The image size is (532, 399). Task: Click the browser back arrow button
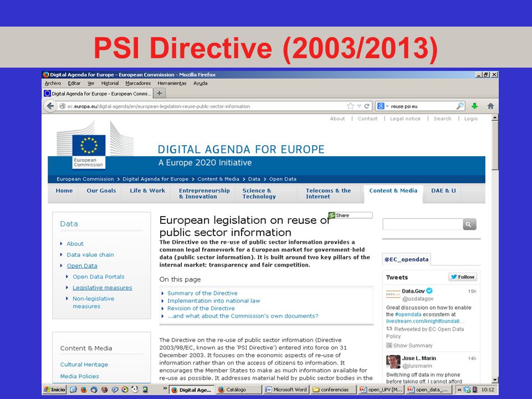[x=50, y=106]
